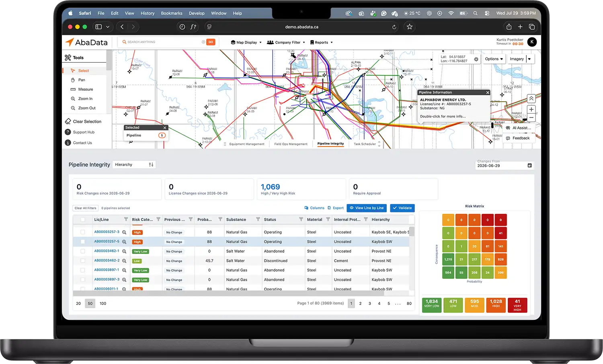
Task: Open Support Hub
Action: [80, 132]
